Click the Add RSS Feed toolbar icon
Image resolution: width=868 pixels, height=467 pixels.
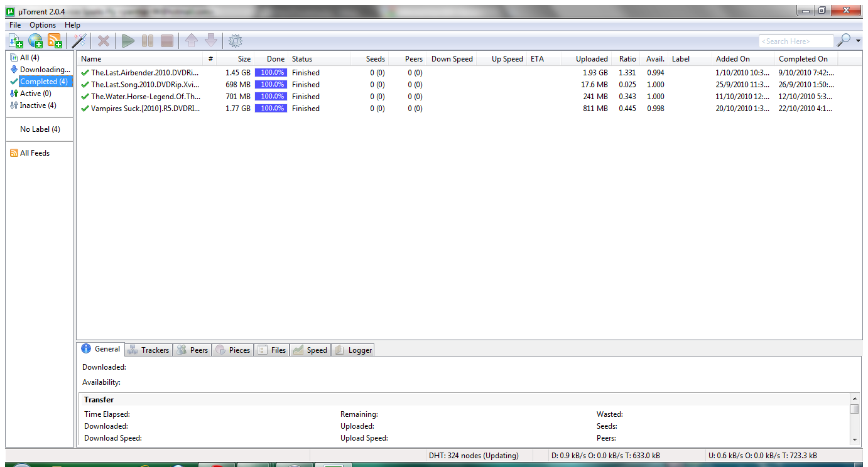(55, 41)
